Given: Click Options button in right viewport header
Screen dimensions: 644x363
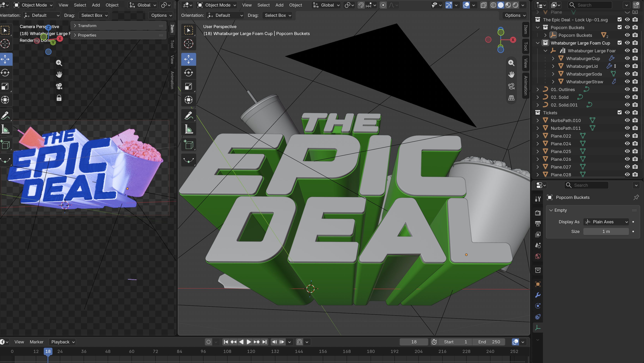Looking at the screenshot, I should pyautogui.click(x=515, y=15).
